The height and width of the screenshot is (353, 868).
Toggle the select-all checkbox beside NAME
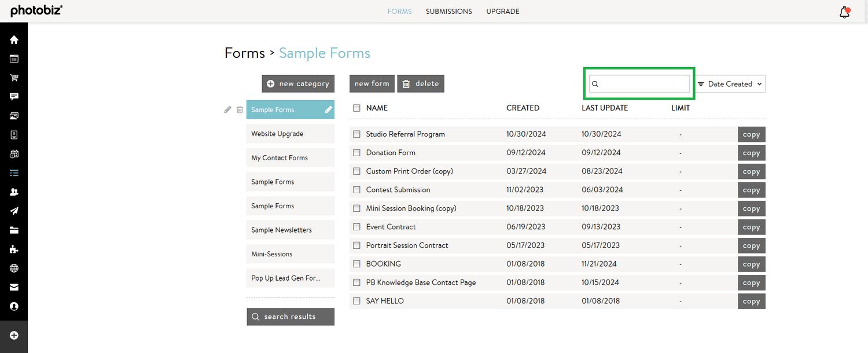tap(356, 108)
